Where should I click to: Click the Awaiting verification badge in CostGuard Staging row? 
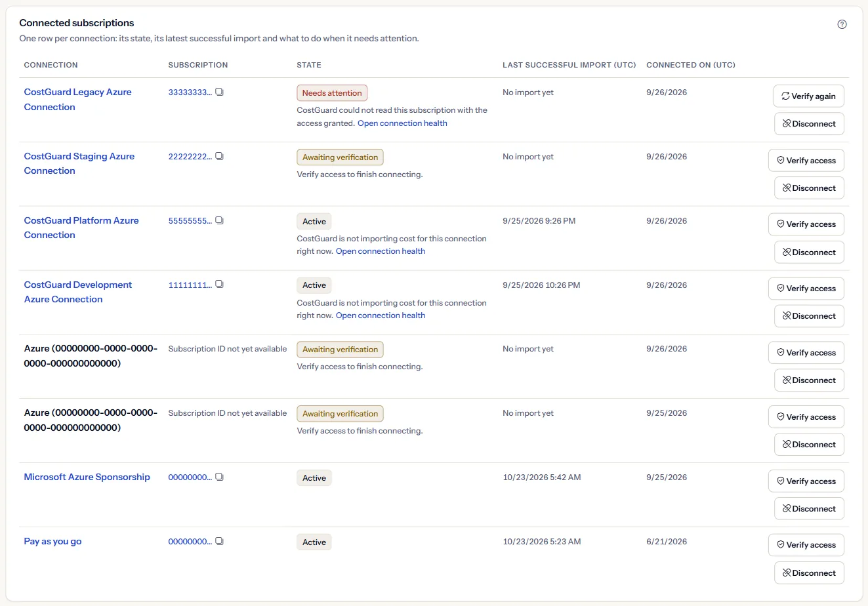[340, 157]
